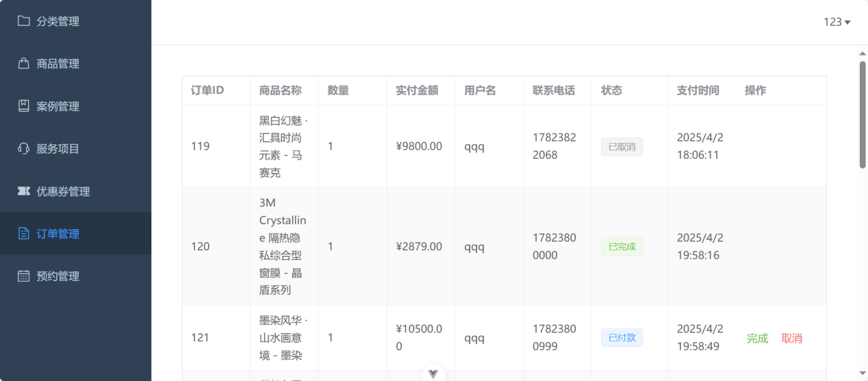This screenshot has height=381, width=868.
Task: Click username qqq in order 121 row
Action: click(474, 338)
